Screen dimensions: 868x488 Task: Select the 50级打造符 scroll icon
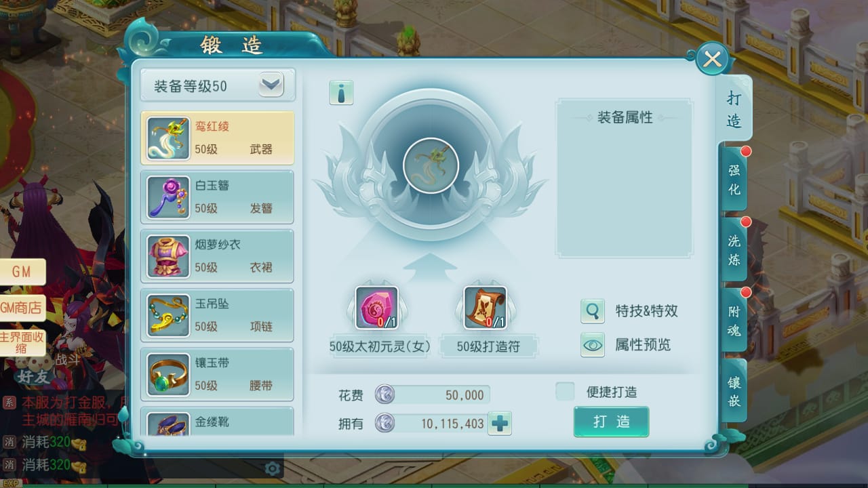(x=485, y=308)
